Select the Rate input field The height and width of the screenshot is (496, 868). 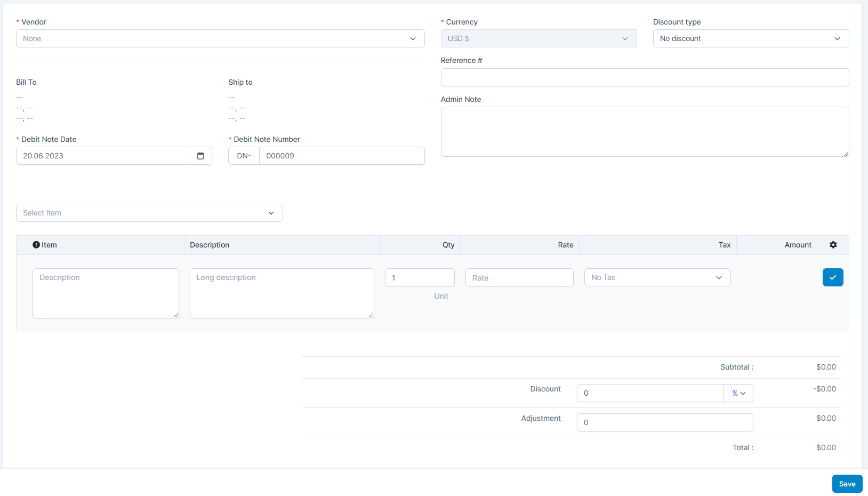519,277
